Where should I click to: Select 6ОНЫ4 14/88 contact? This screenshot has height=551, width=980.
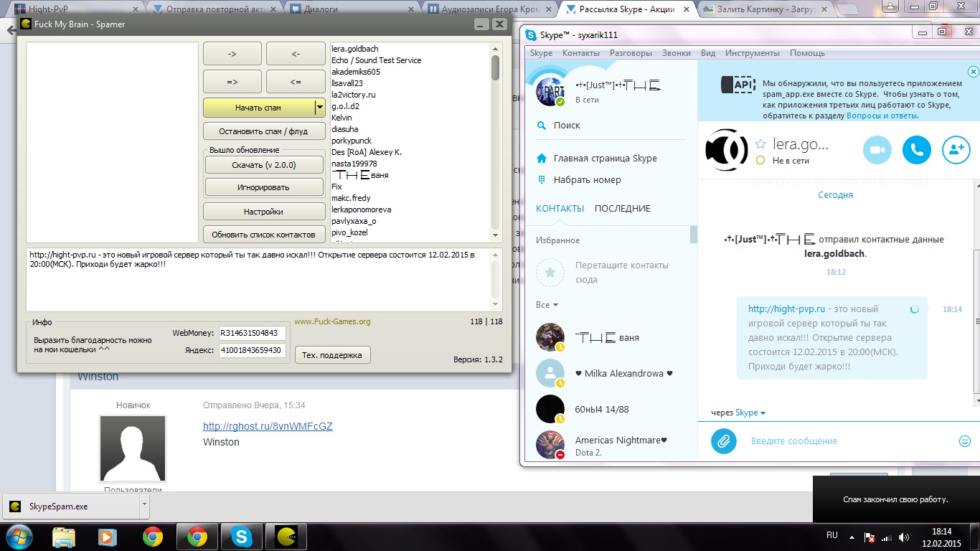[x=602, y=410]
